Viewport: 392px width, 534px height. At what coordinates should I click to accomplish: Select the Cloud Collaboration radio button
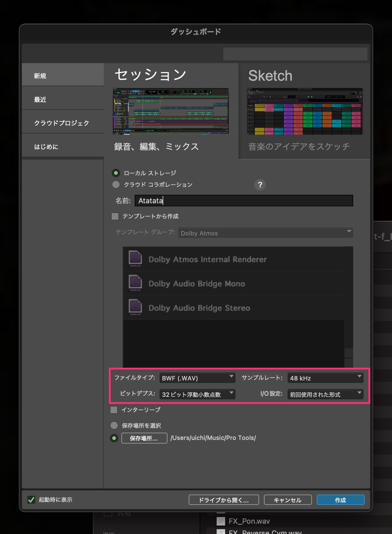[116, 184]
